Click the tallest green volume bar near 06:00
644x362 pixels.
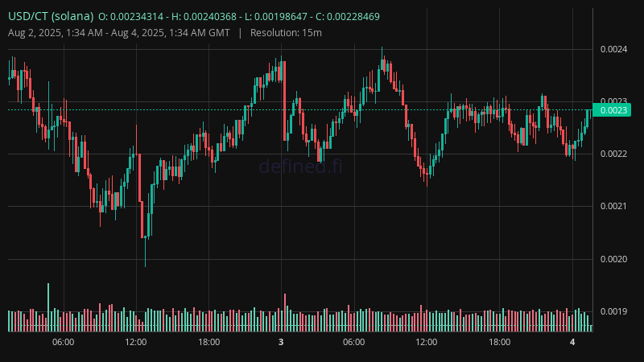(48, 307)
